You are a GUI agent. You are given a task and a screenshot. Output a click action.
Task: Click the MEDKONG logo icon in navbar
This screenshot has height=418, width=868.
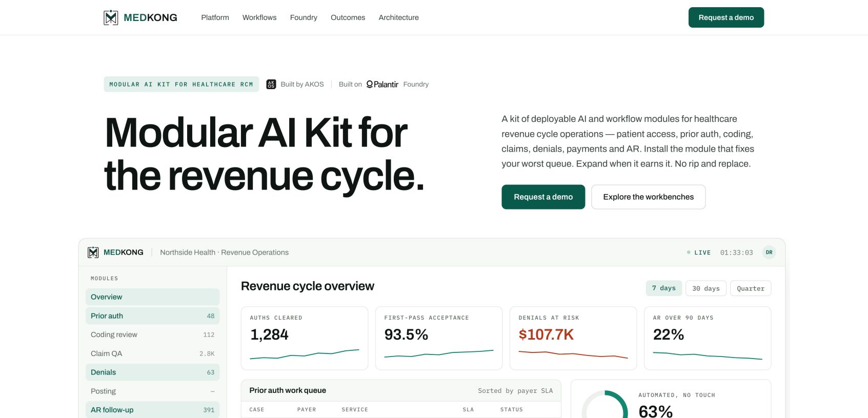point(111,17)
